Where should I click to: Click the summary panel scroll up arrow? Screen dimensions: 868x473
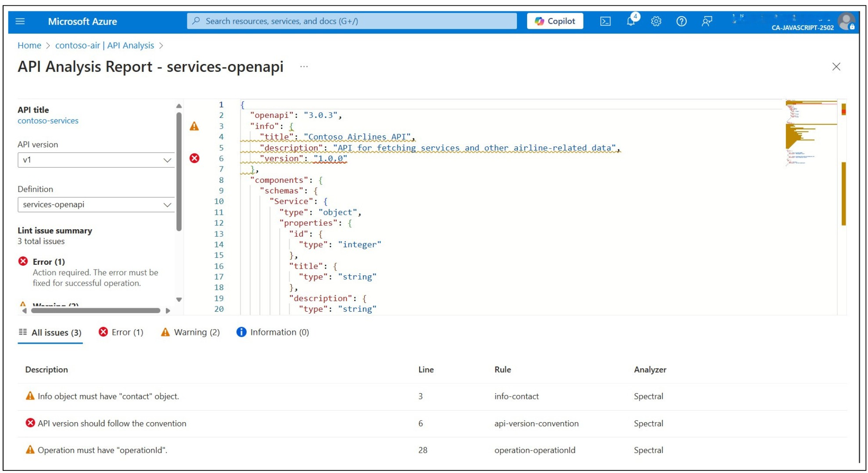(x=179, y=106)
